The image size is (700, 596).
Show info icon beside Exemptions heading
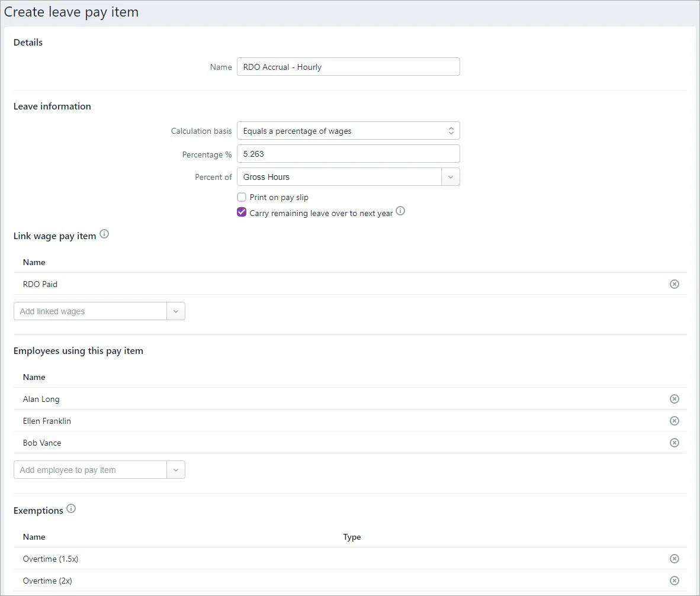[x=71, y=508]
